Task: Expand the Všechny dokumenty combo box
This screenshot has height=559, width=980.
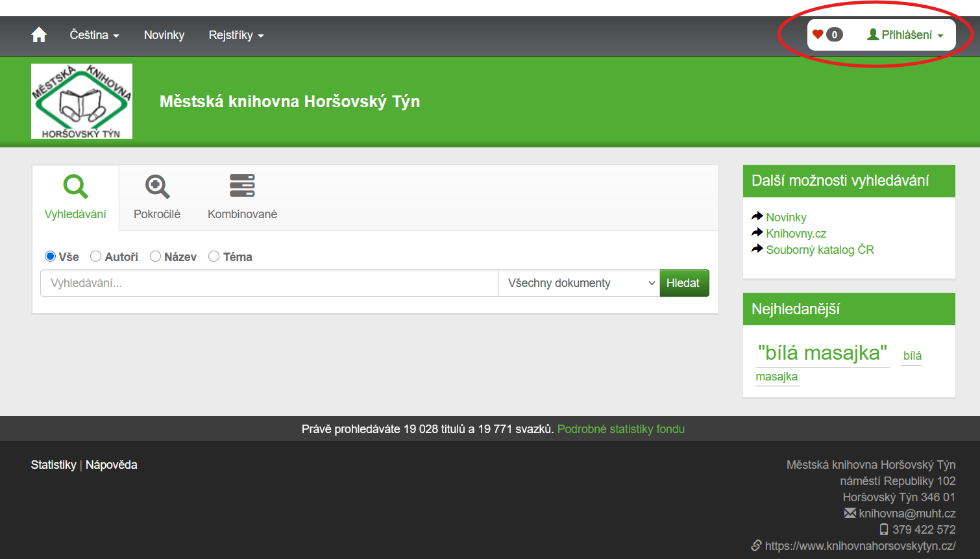Action: tap(578, 283)
